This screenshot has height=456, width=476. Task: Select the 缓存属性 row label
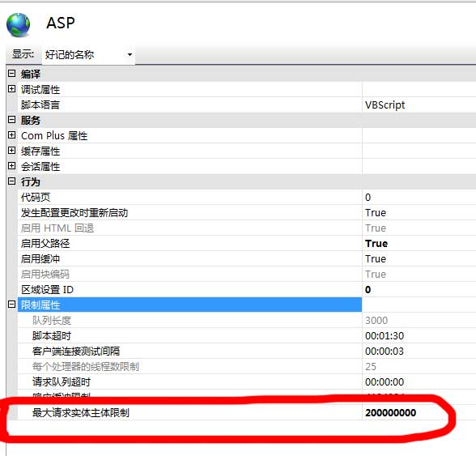pos(40,151)
